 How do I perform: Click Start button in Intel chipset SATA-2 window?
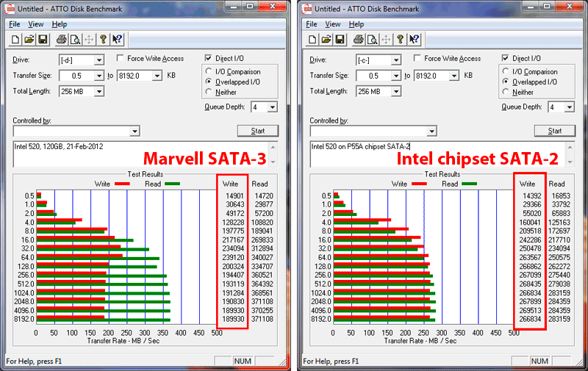(555, 131)
